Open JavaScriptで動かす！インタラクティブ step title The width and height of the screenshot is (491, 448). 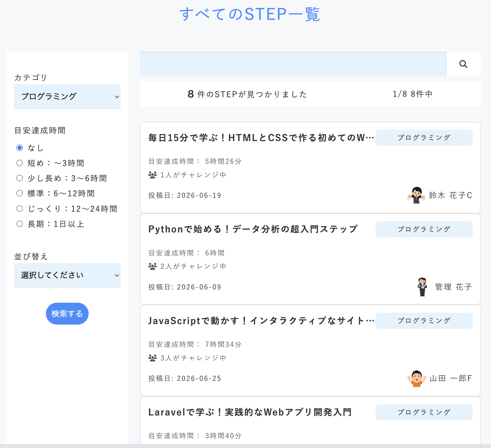261,321
